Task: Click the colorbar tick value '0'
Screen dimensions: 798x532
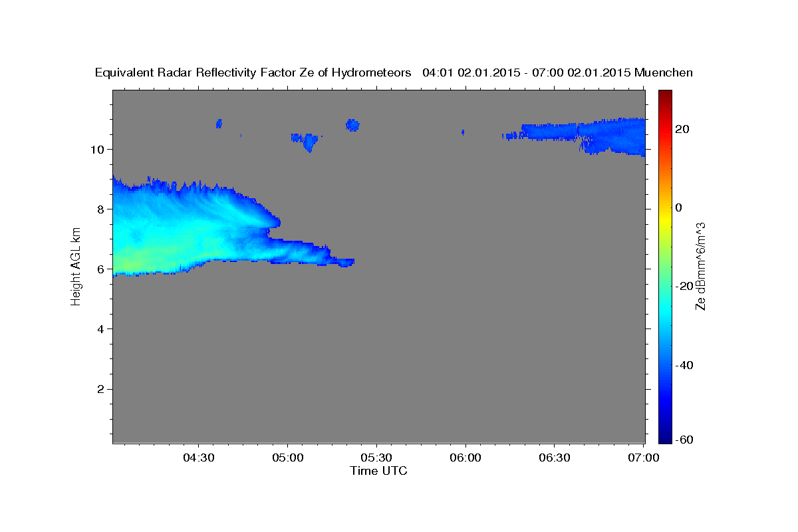Action: click(x=679, y=207)
